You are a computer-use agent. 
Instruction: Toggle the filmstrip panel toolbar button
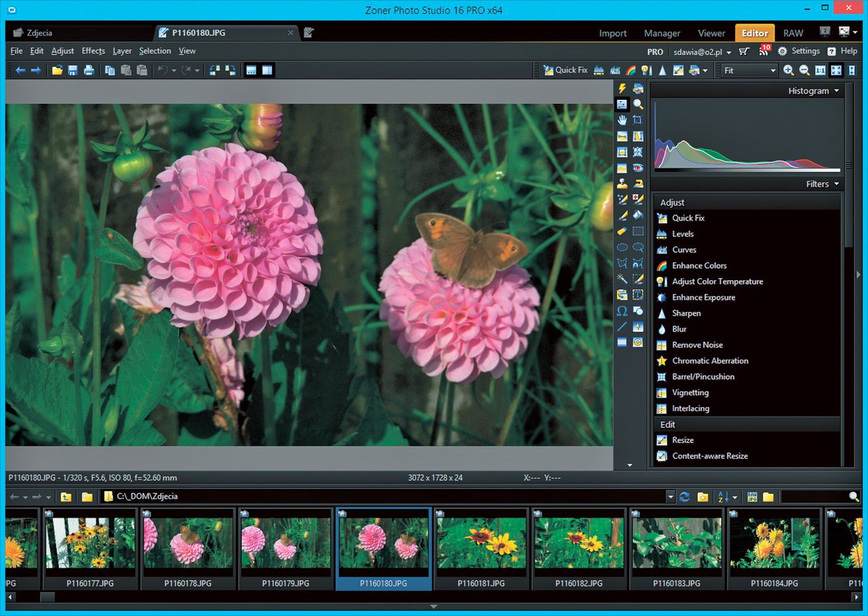(x=251, y=70)
